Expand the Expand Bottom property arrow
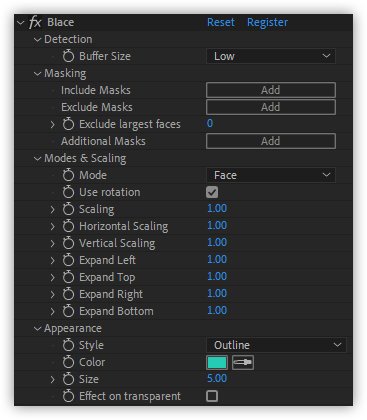 tap(52, 311)
